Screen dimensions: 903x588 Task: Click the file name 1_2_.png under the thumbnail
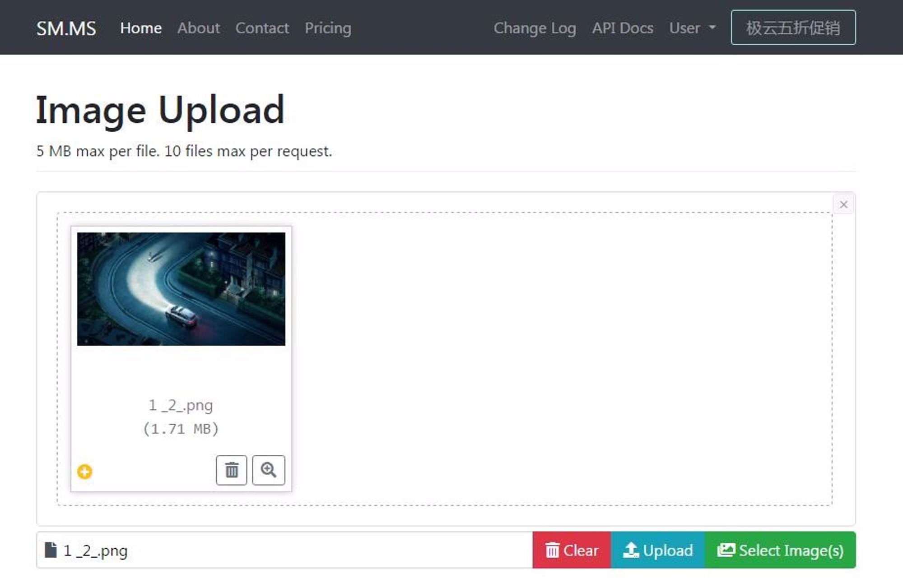(x=181, y=405)
